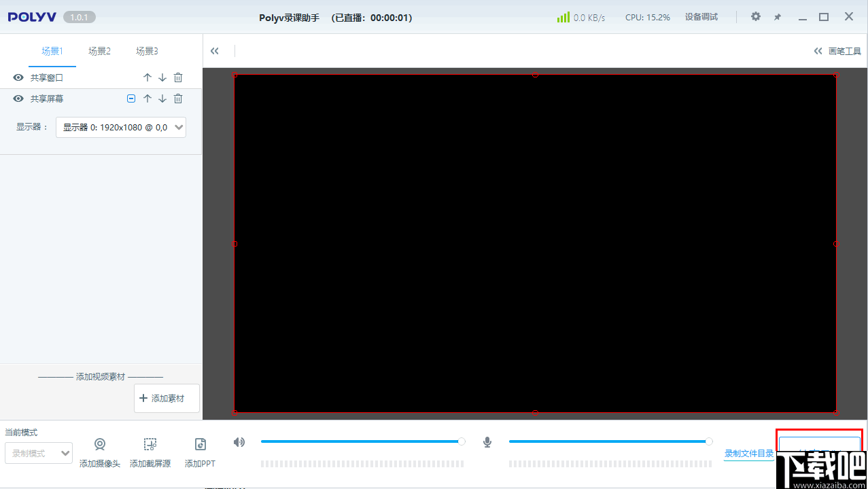The image size is (868, 489).
Task: Click the 添加截屏源 screen capture icon
Action: point(150,444)
